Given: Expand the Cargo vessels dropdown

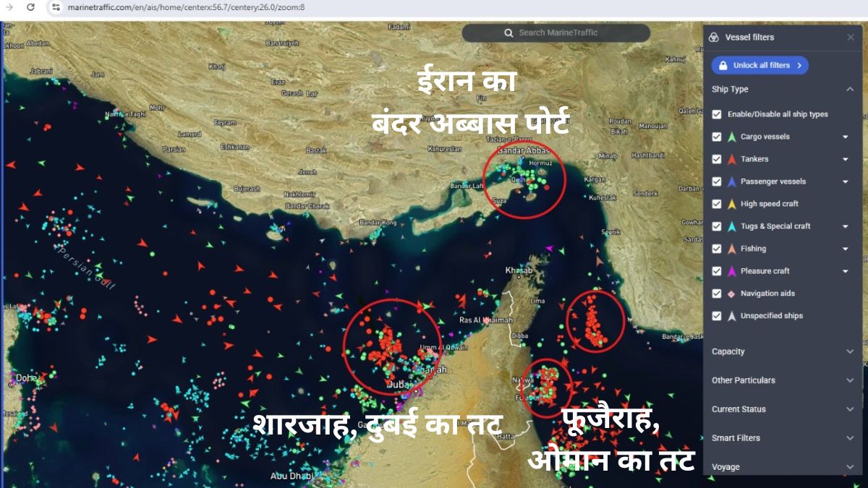Looking at the screenshot, I should [845, 137].
